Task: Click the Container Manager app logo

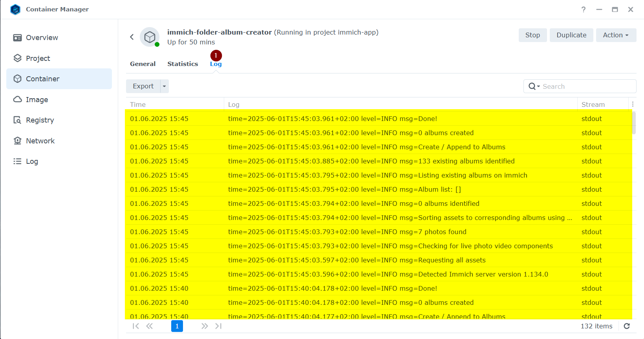Action: click(15, 9)
